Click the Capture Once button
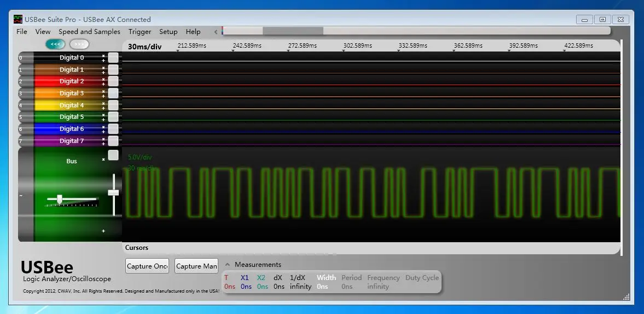This screenshot has width=644, height=314. 147,266
